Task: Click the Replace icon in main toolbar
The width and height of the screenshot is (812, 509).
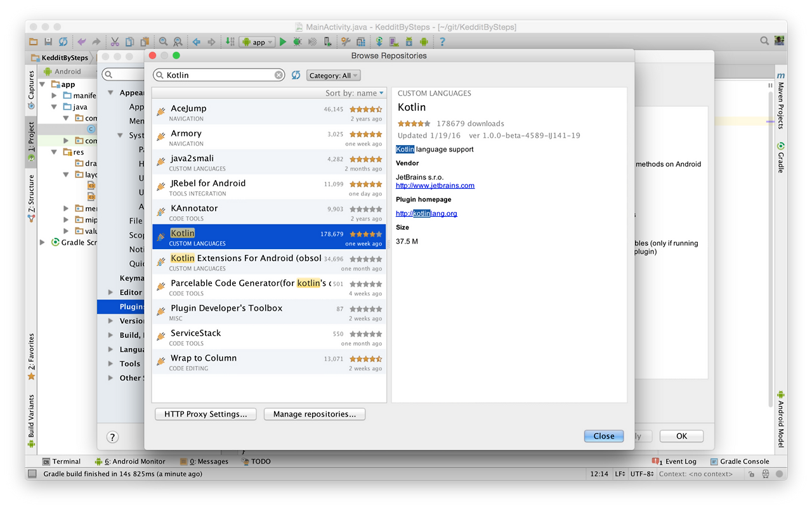Action: coord(178,42)
